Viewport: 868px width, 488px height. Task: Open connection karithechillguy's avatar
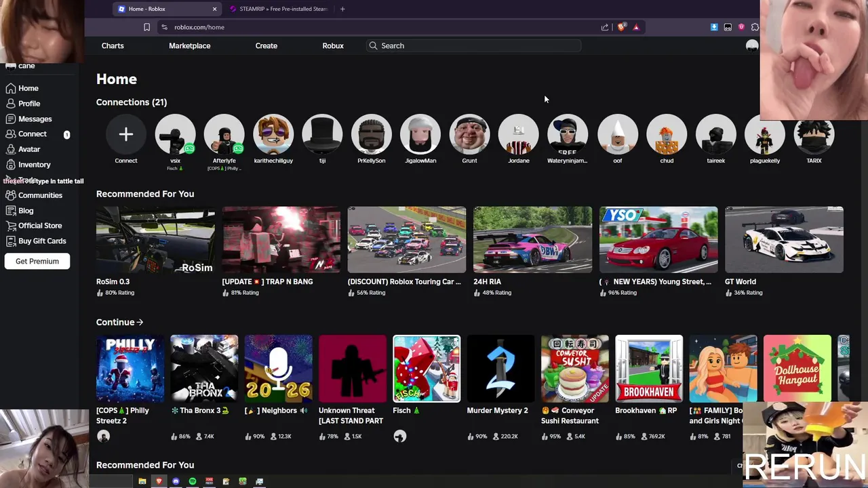(x=273, y=134)
